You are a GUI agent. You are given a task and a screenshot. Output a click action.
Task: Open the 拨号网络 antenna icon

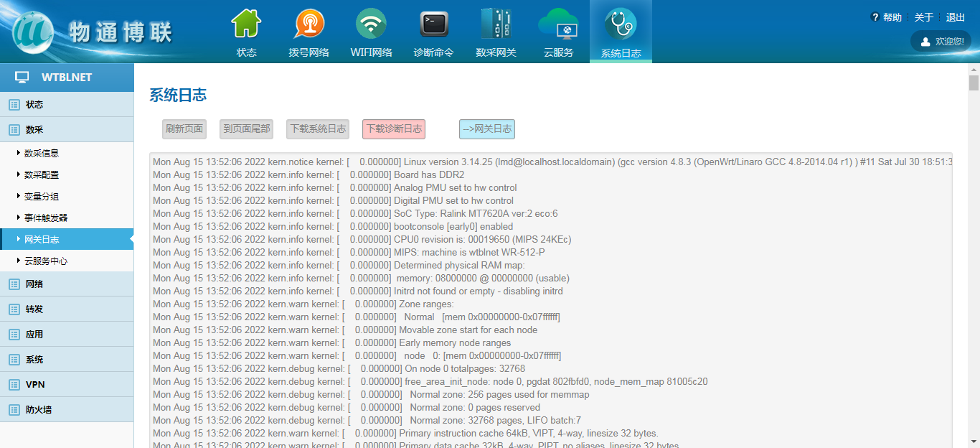[x=308, y=25]
